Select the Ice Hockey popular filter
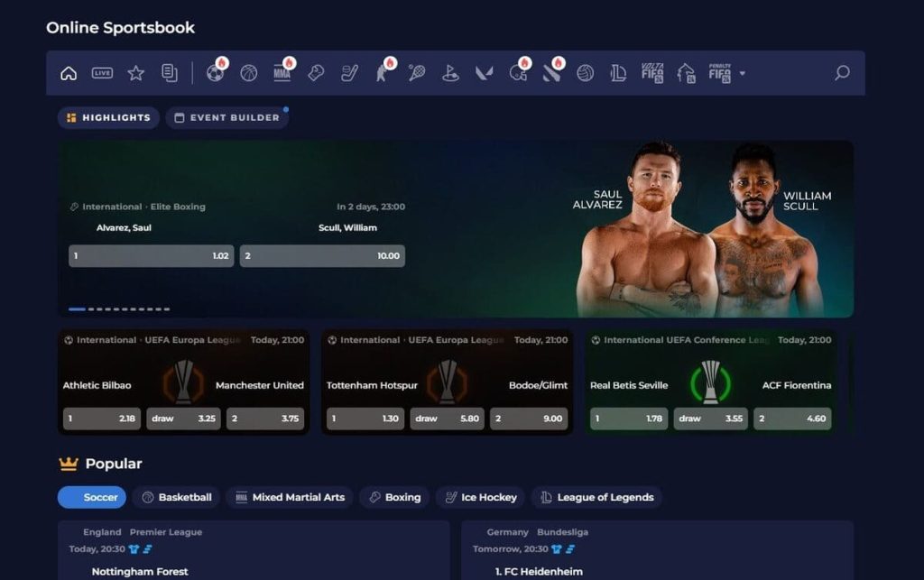The height and width of the screenshot is (580, 924). (480, 498)
